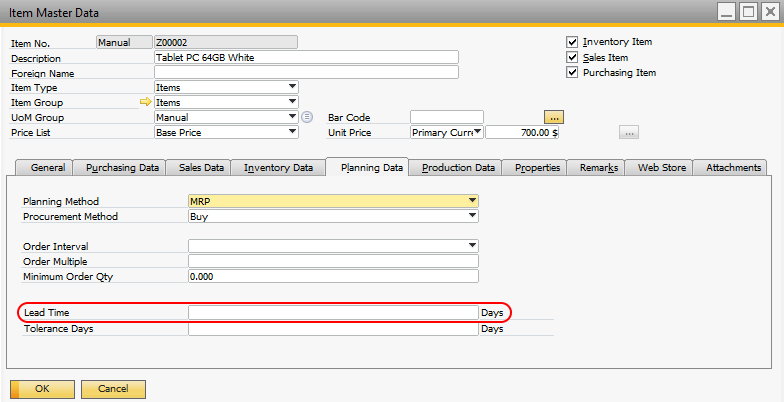The height and width of the screenshot is (402, 784).
Task: Uncheck the Sales Item checkbox
Action: [572, 57]
